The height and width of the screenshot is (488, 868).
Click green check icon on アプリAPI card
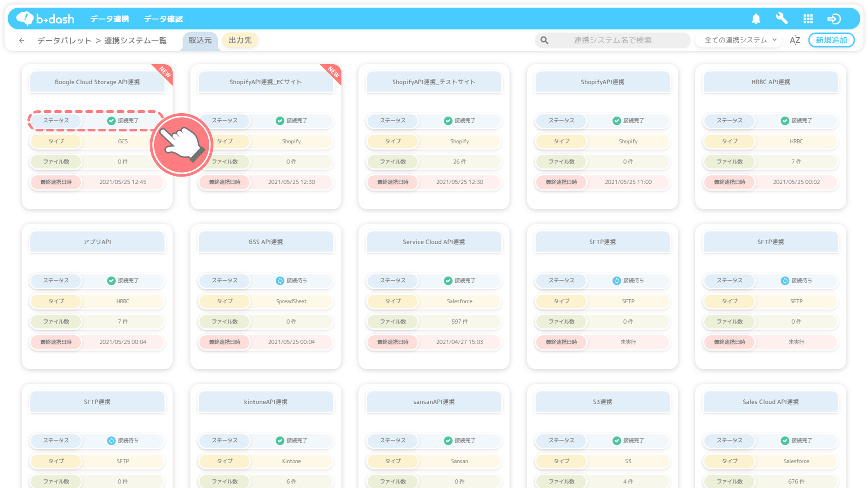tap(112, 281)
